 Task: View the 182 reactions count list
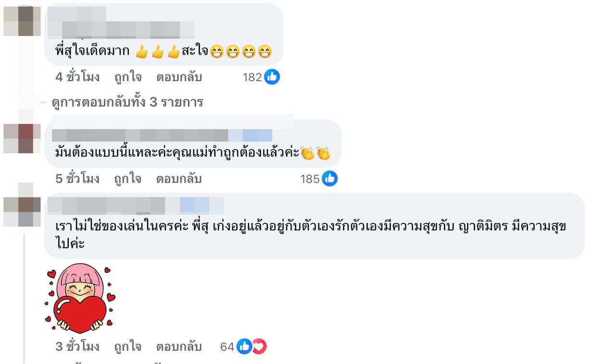[x=252, y=77]
